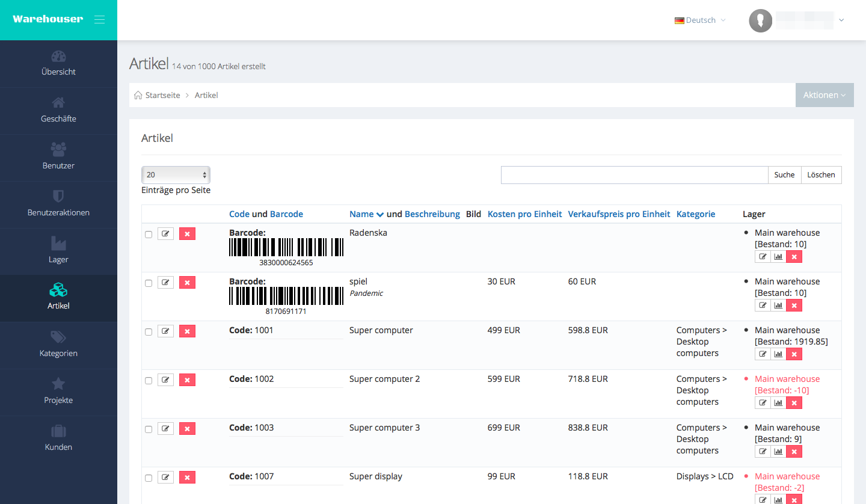Edit Main warehouse stock for Super computer 3
The width and height of the screenshot is (866, 504).
click(x=763, y=452)
